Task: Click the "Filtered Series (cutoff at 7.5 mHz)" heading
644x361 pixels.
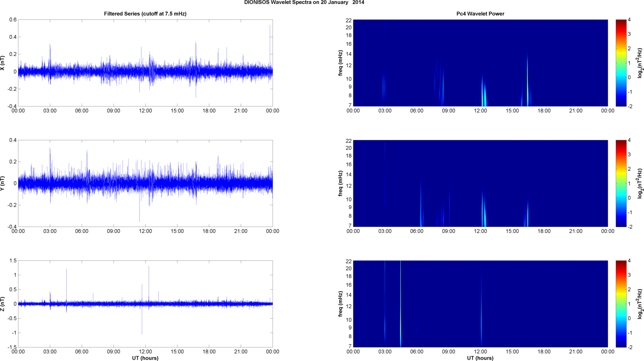Action: (x=145, y=14)
